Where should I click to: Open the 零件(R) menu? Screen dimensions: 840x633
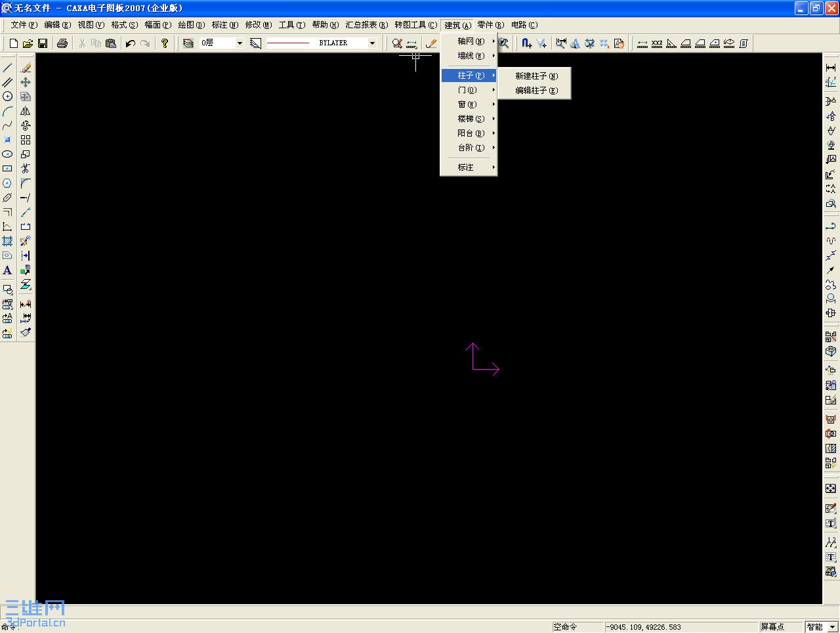[x=491, y=25]
